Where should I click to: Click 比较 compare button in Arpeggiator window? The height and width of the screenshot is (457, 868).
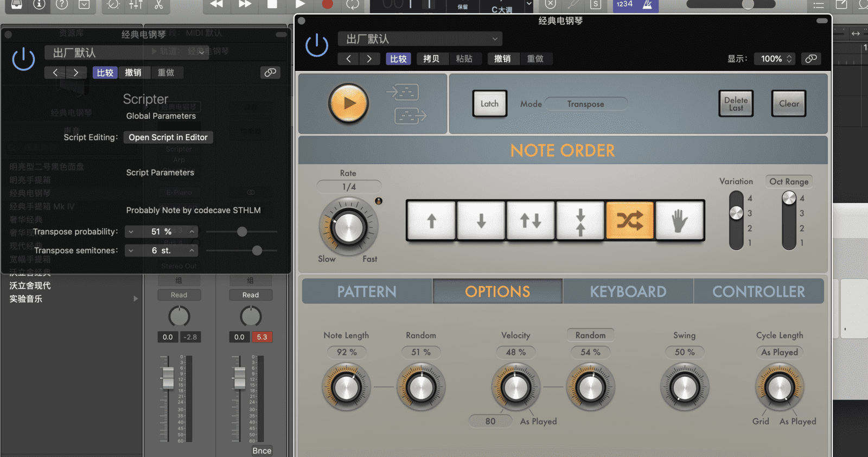398,59
